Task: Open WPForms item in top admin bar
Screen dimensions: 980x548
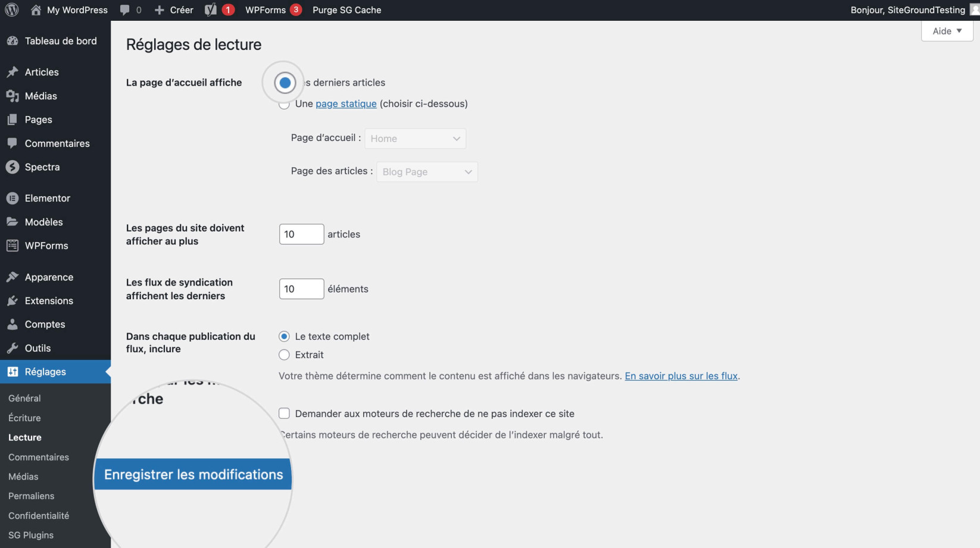Action: 266,10
